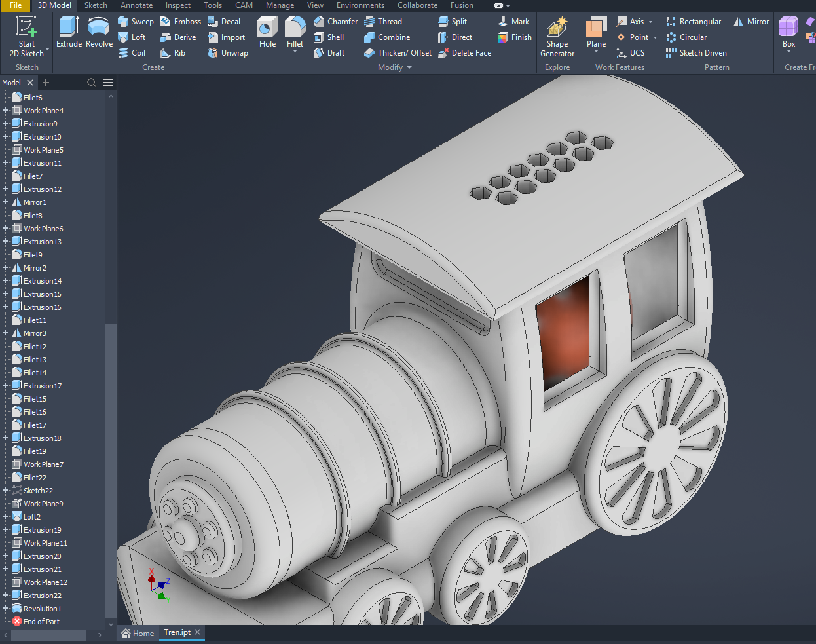Click the browser search icon

[x=92, y=83]
